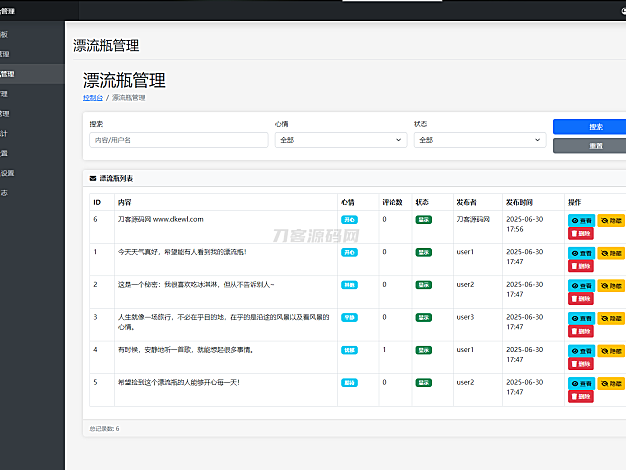Click the 总记录数: 6 footer text

[104, 429]
